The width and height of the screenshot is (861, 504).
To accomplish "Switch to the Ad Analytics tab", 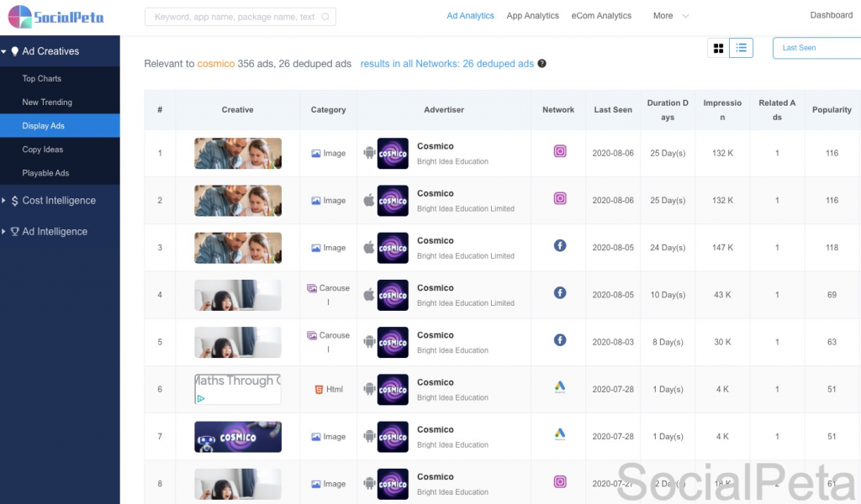I will pyautogui.click(x=470, y=16).
